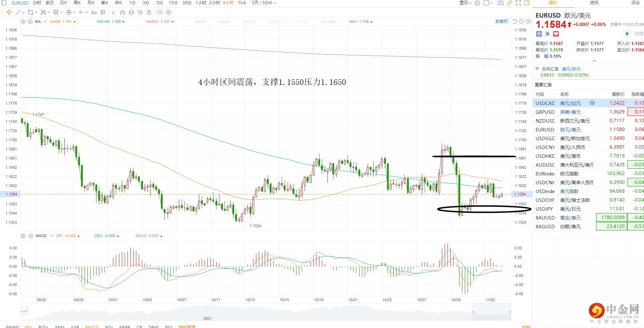
Task: Delete drawings with the trash icon
Action: (x=149, y=12)
